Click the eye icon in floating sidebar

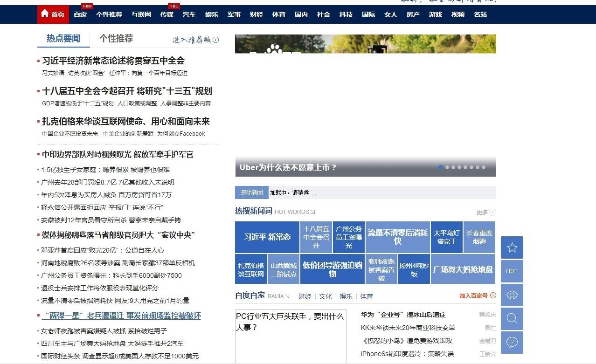coord(512,295)
